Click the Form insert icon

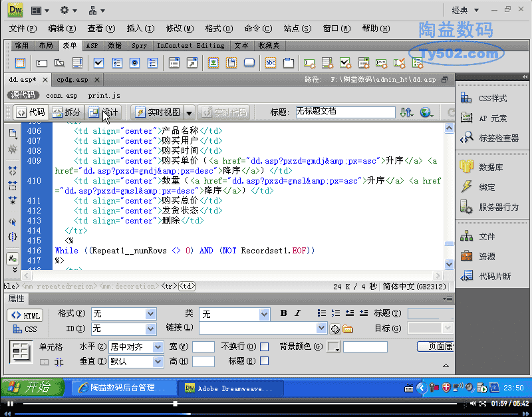pyautogui.click(x=20, y=63)
